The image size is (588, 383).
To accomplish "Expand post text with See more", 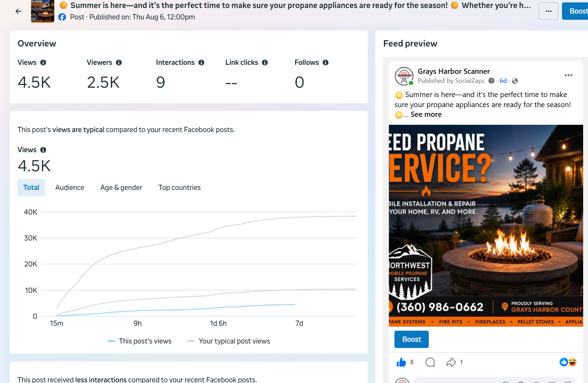I will pos(426,114).
